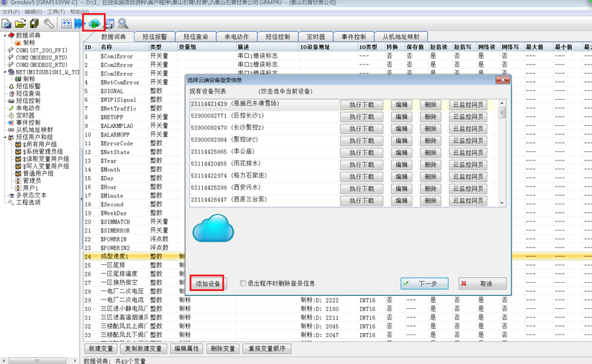Viewport: 592px width, 364px height.
Task: Open 事件控制 in the left tree
Action: pos(28,122)
